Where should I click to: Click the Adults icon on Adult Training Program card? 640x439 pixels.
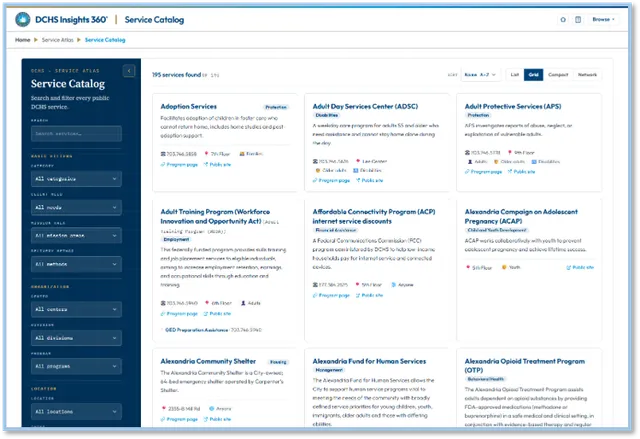243,303
